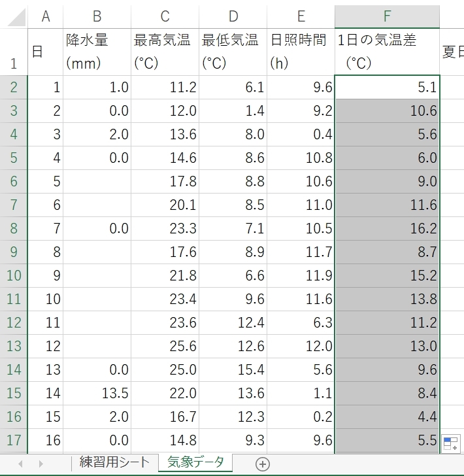Select row 8 header

tap(14, 229)
